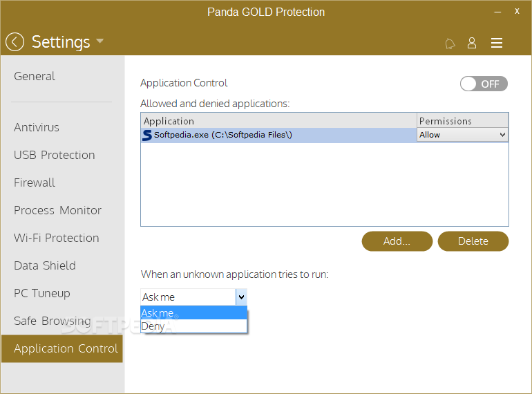The image size is (532, 394).
Task: Select Application Control in sidebar
Action: tap(62, 348)
